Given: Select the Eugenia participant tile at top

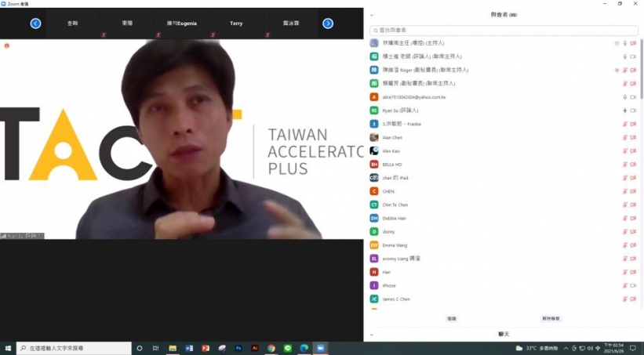Looking at the screenshot, I should pyautogui.click(x=181, y=24).
